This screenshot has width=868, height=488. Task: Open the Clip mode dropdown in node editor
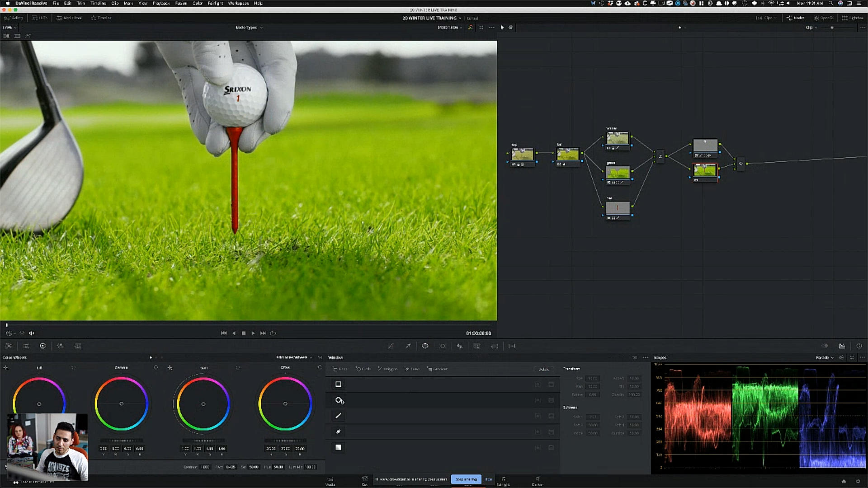pyautogui.click(x=811, y=28)
